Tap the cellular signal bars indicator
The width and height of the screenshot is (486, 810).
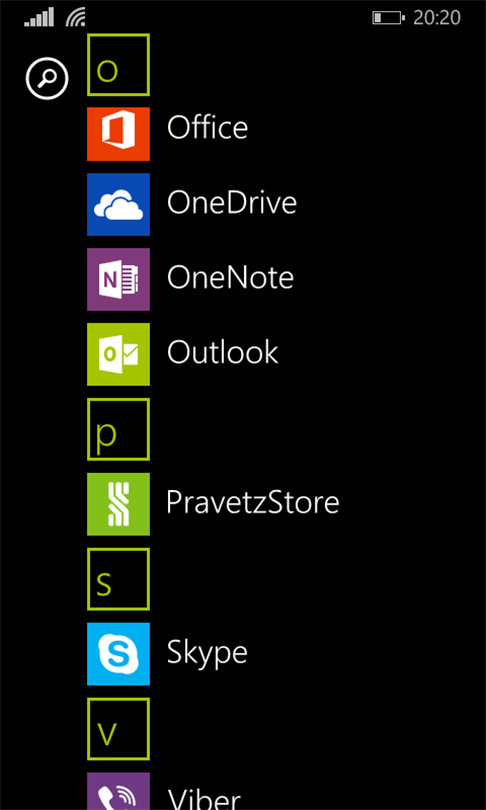tap(39, 18)
